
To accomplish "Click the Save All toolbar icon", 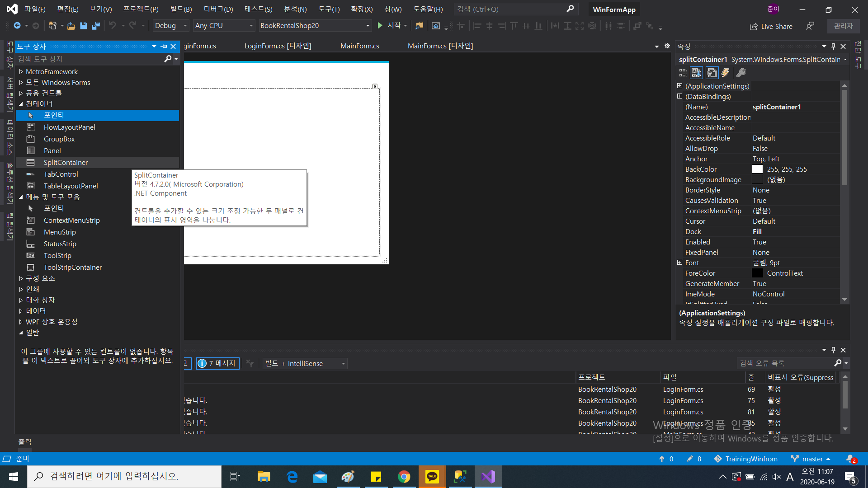I will [x=96, y=26].
